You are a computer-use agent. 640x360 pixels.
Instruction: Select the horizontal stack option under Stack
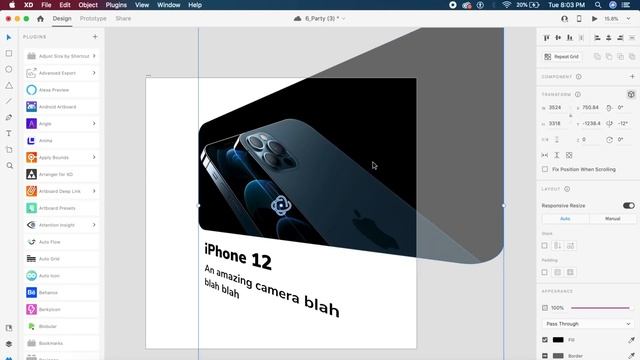(571, 246)
